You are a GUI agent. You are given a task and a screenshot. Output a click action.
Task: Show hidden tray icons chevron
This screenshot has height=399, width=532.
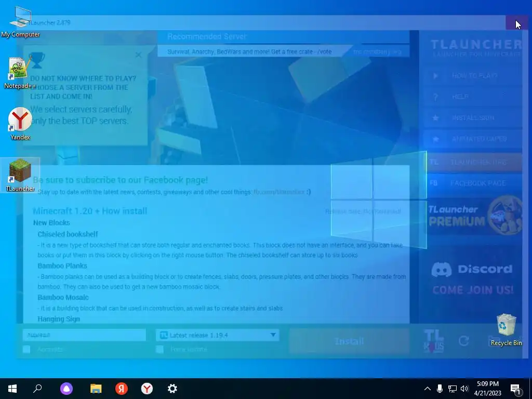point(428,389)
